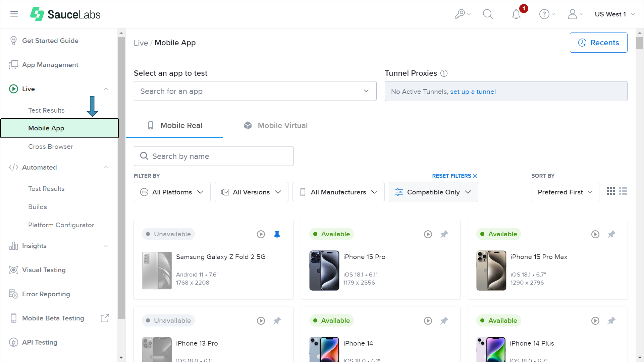Open the hamburger navigation menu
The height and width of the screenshot is (362, 644).
tap(14, 14)
